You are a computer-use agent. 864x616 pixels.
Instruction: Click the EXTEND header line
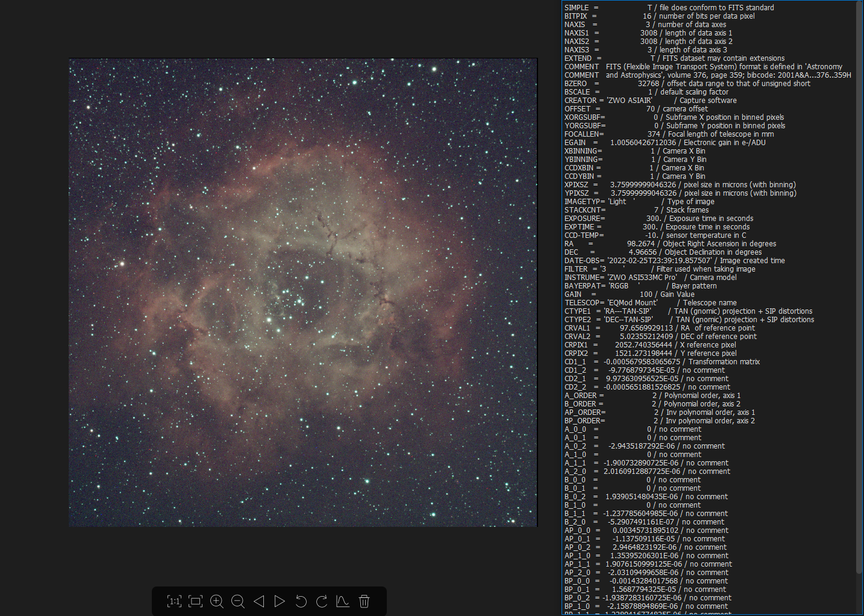(675, 58)
